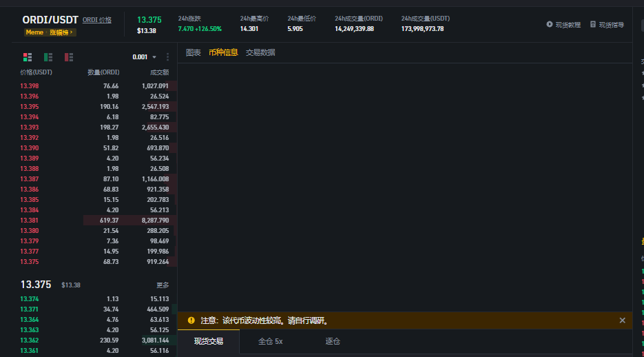The height and width of the screenshot is (357, 644).
Task: Click the ORDI/USDT trading pair title
Action: coord(50,20)
